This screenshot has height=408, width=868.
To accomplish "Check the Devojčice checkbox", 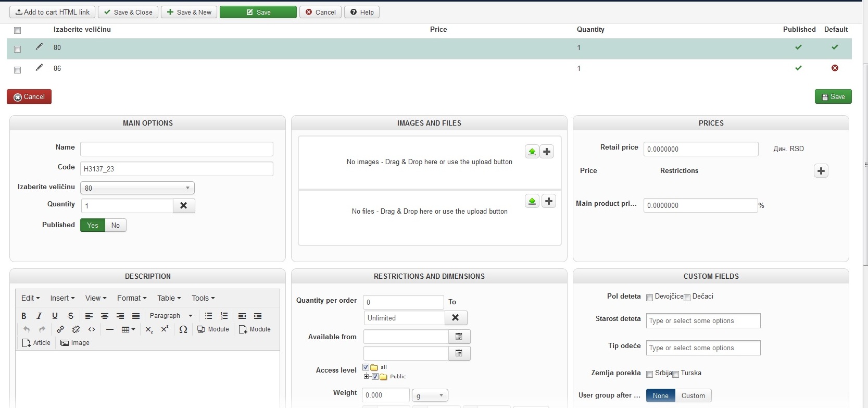I will 649,298.
